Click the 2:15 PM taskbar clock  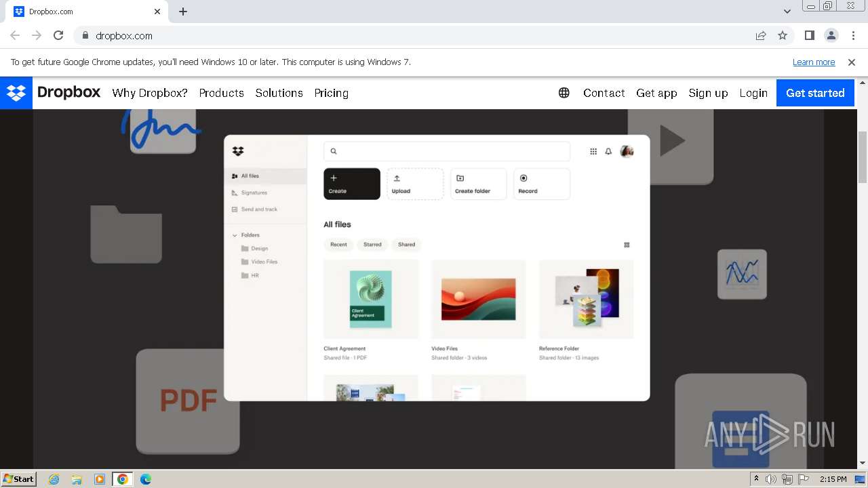tap(833, 479)
